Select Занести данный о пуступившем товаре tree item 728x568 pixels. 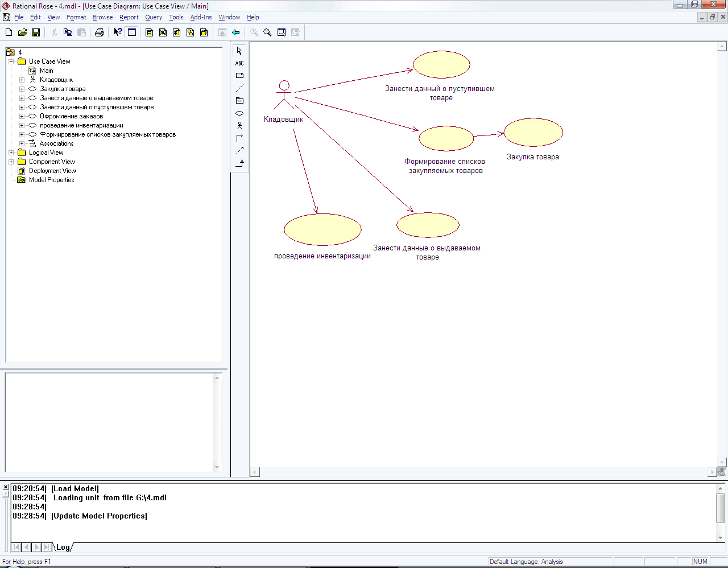pos(97,107)
